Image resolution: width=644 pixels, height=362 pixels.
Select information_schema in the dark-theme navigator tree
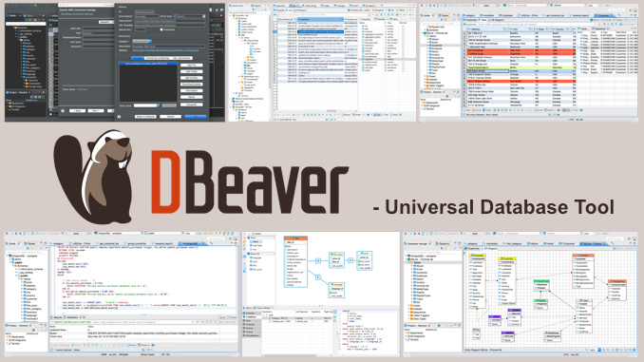29,30
